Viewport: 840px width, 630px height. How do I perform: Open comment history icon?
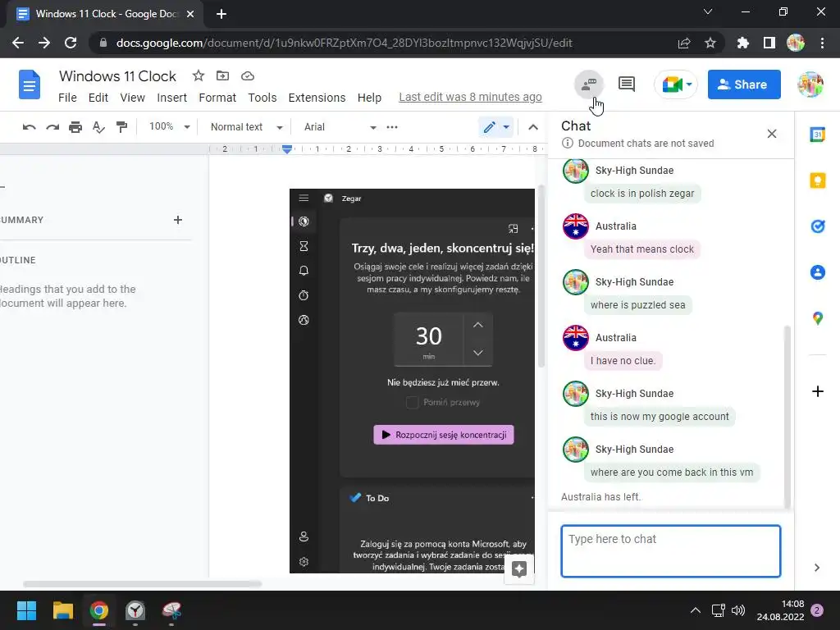coord(626,84)
